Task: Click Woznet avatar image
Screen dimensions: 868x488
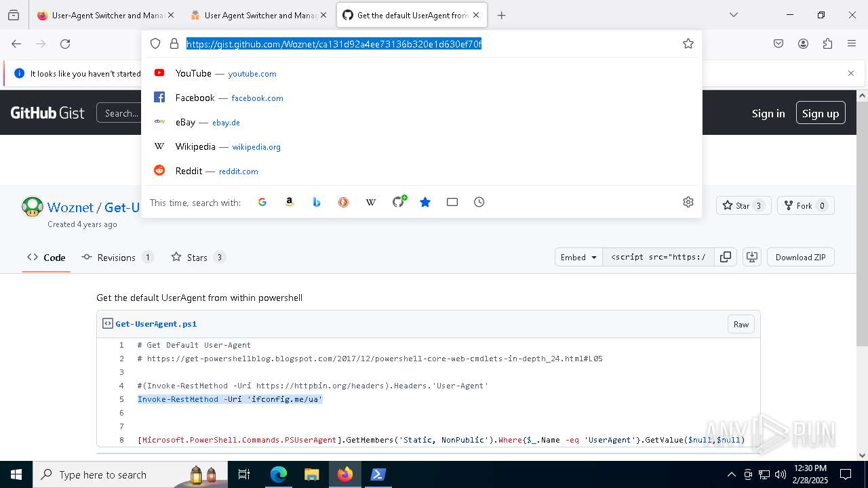Action: 33,207
